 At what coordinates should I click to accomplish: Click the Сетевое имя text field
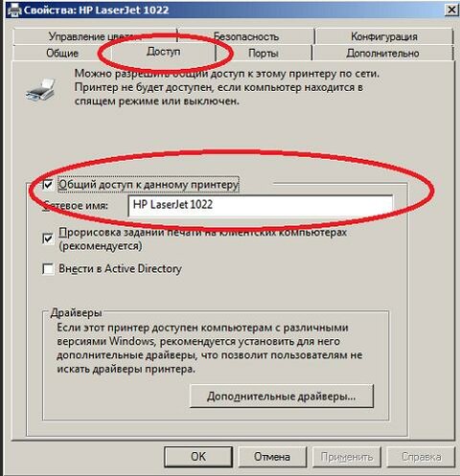click(261, 206)
